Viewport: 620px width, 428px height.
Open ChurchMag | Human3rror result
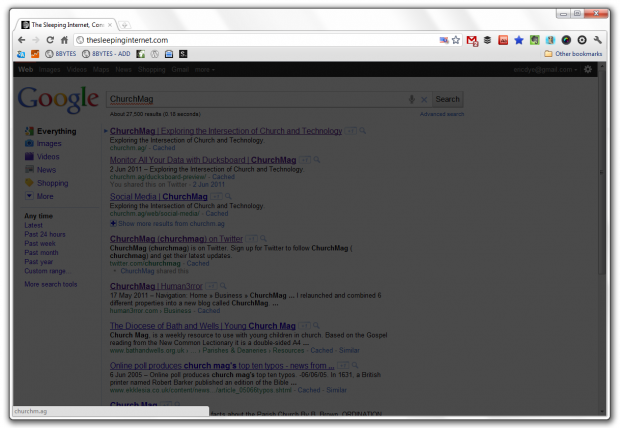point(156,286)
